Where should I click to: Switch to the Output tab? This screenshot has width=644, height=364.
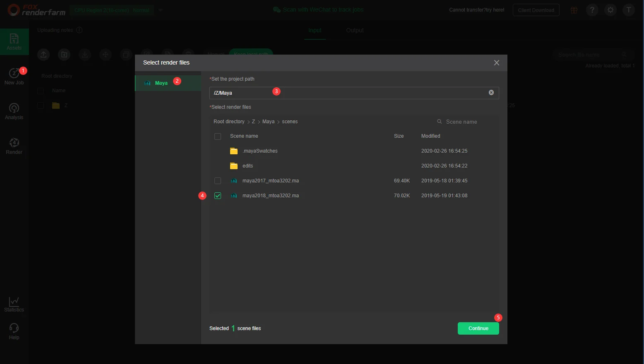pyautogui.click(x=355, y=30)
